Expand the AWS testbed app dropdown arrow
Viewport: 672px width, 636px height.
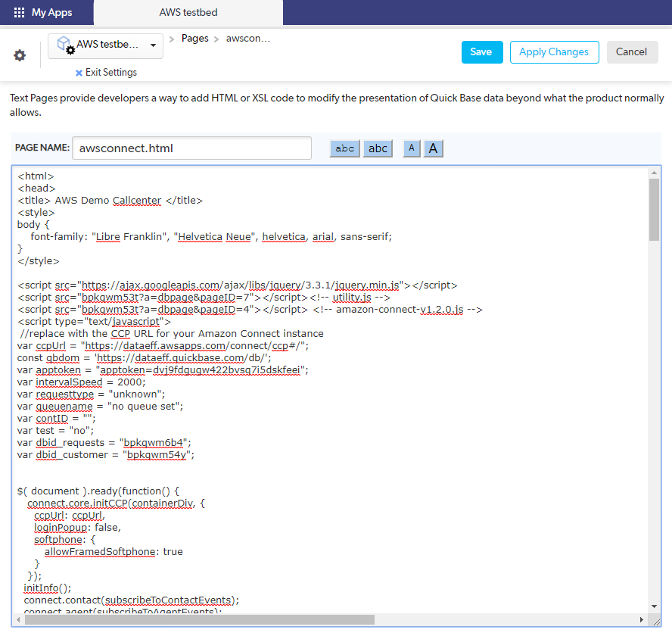pyautogui.click(x=153, y=45)
